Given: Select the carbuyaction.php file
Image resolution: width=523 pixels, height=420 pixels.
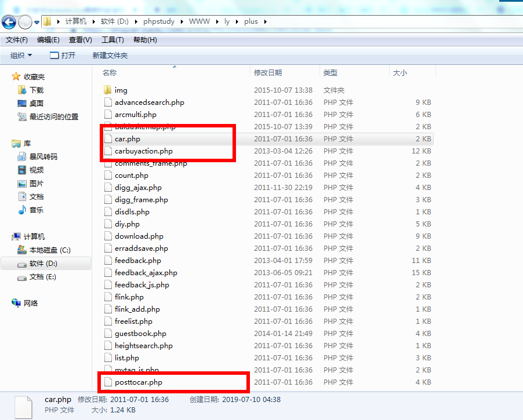Looking at the screenshot, I should pyautogui.click(x=143, y=151).
